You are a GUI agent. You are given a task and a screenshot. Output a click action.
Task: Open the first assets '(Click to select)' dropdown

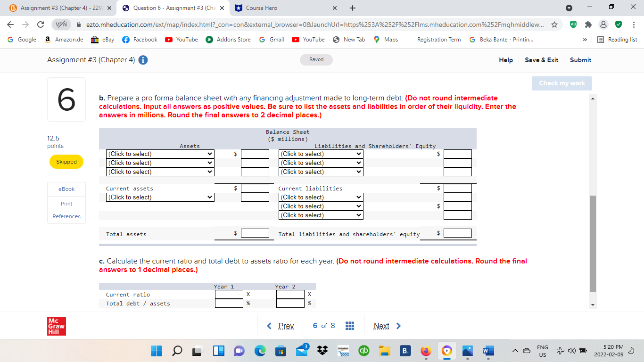[x=160, y=154]
